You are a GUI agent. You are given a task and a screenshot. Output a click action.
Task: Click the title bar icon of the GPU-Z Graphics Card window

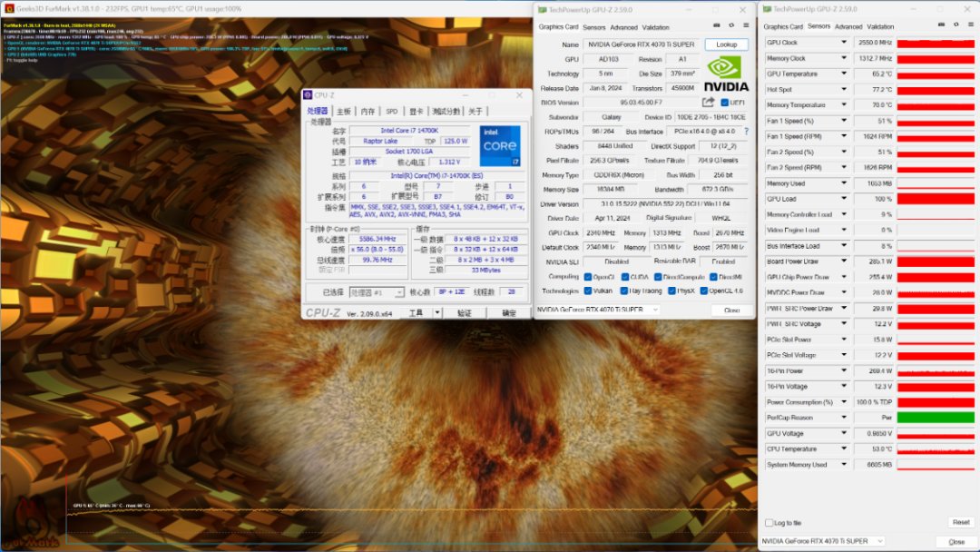click(x=542, y=10)
